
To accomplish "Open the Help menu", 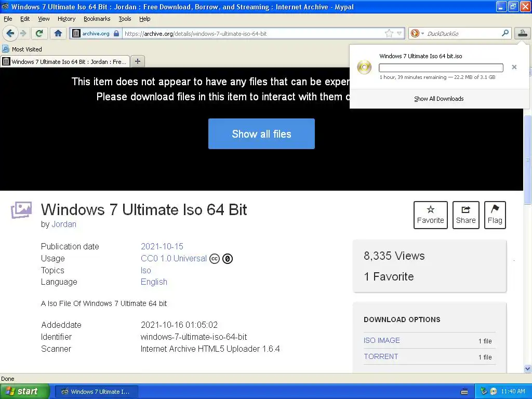I will click(144, 19).
